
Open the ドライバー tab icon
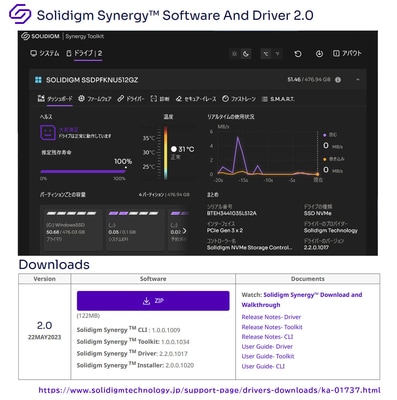click(x=121, y=99)
